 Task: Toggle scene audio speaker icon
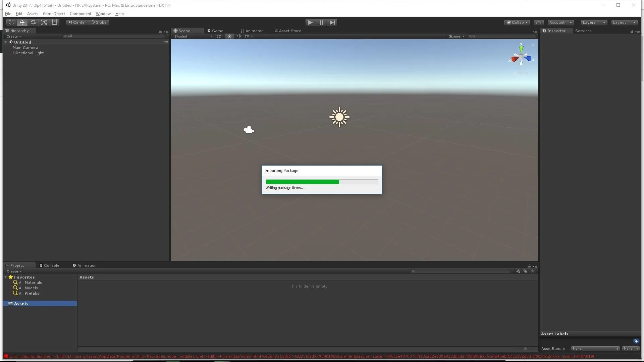[238, 36]
